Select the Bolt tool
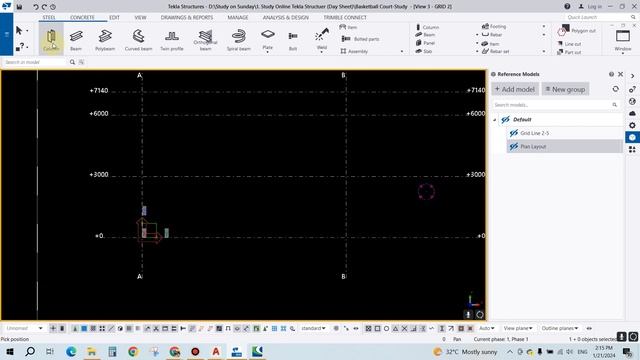This screenshot has height=360, width=640. click(293, 39)
